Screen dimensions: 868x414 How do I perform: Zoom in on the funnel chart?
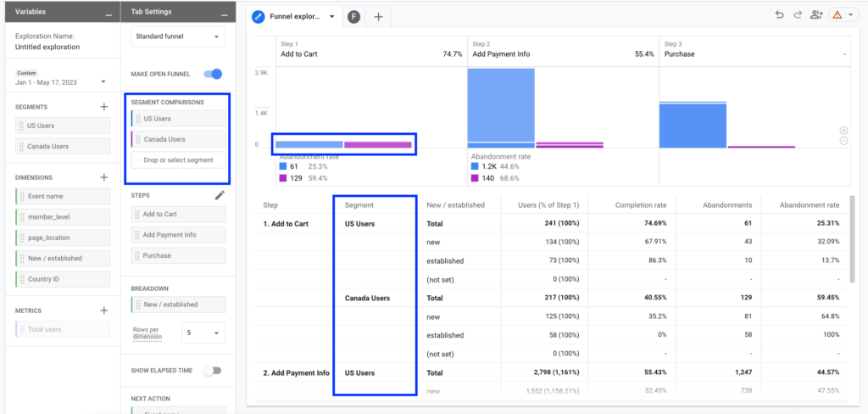(843, 130)
